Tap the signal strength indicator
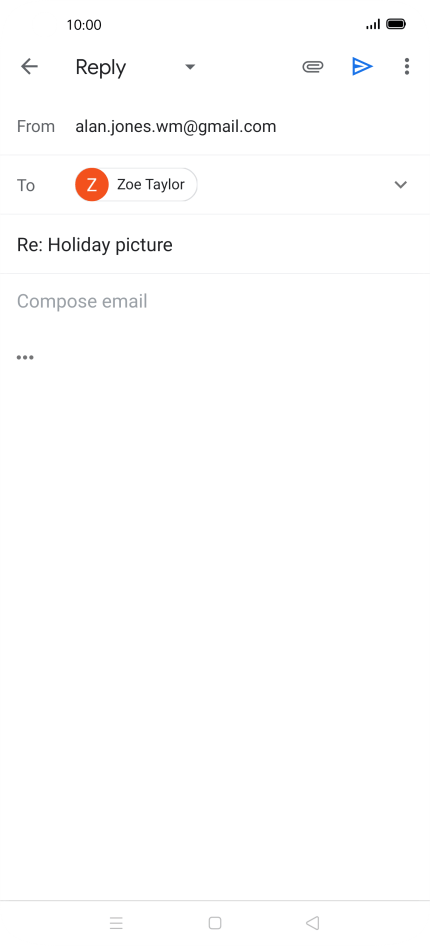Screen dimensions: 430x946 click(x=373, y=24)
